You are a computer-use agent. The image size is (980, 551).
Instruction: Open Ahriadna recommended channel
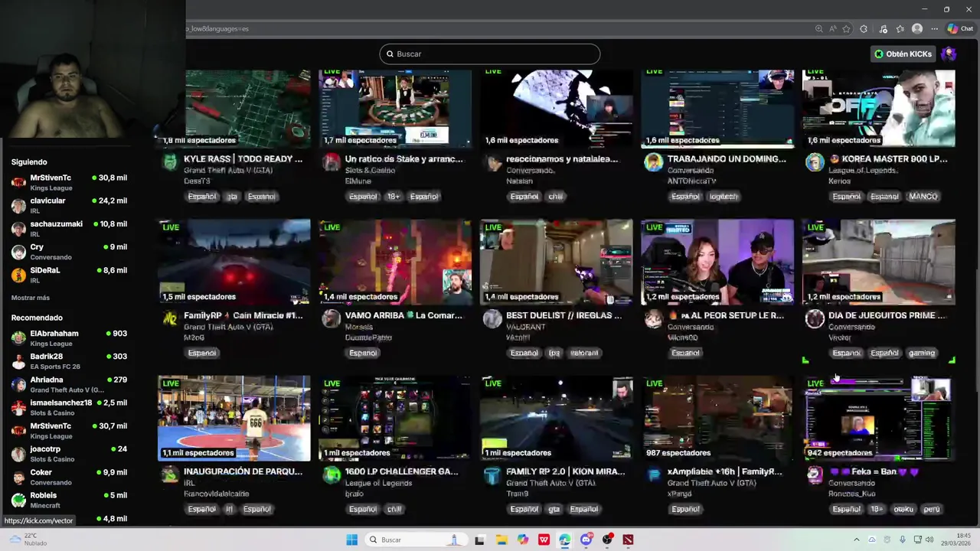coord(69,384)
